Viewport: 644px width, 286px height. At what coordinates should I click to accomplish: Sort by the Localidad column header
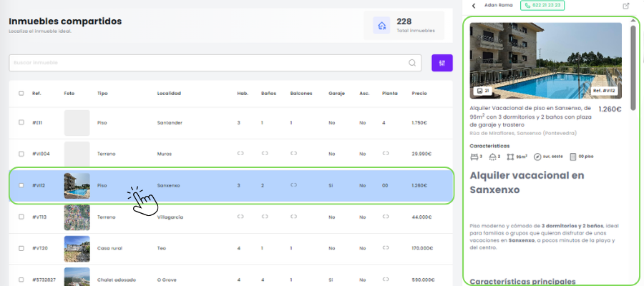click(x=169, y=93)
